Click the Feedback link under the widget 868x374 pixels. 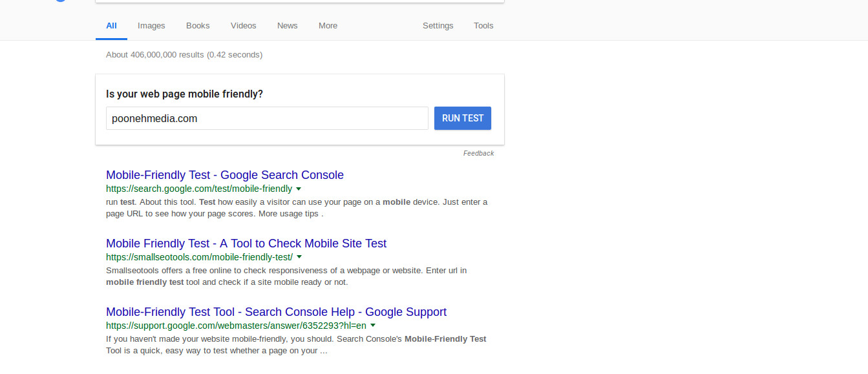[x=478, y=154]
